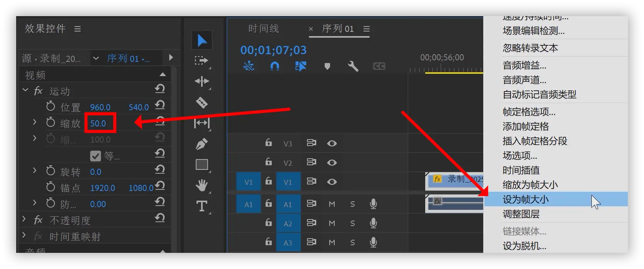Reset the 旋转 parameter

[x=160, y=169]
